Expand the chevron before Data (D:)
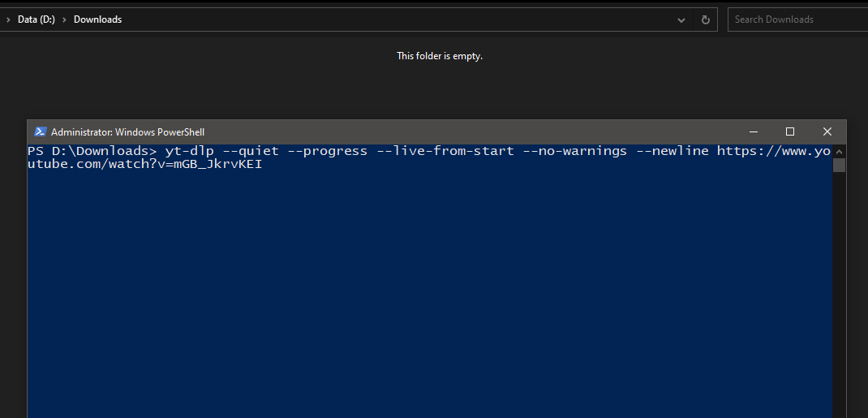Screen dimensions: 868x418 point(8,19)
